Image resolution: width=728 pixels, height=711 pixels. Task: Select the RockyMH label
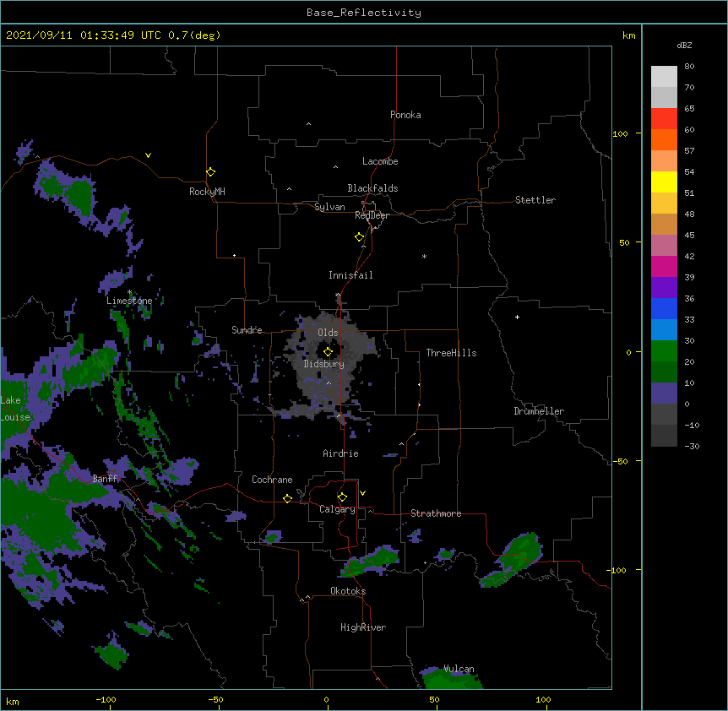(x=207, y=192)
